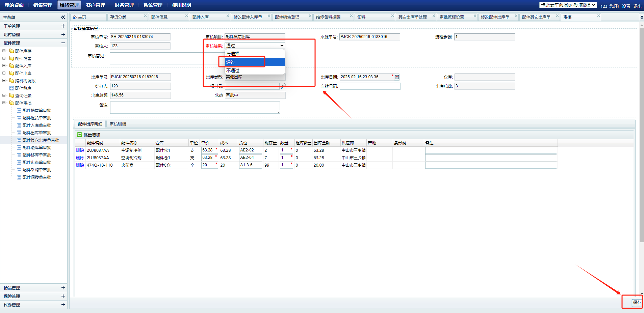644x313 pixels.
Task: Click the 保存 button
Action: (637, 303)
